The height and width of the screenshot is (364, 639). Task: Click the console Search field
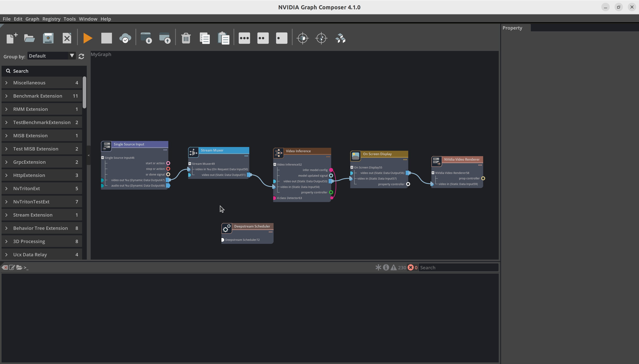click(x=458, y=268)
